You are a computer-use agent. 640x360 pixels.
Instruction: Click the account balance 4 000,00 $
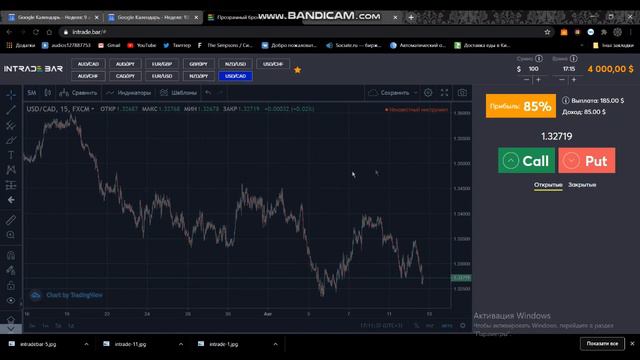tap(610, 69)
